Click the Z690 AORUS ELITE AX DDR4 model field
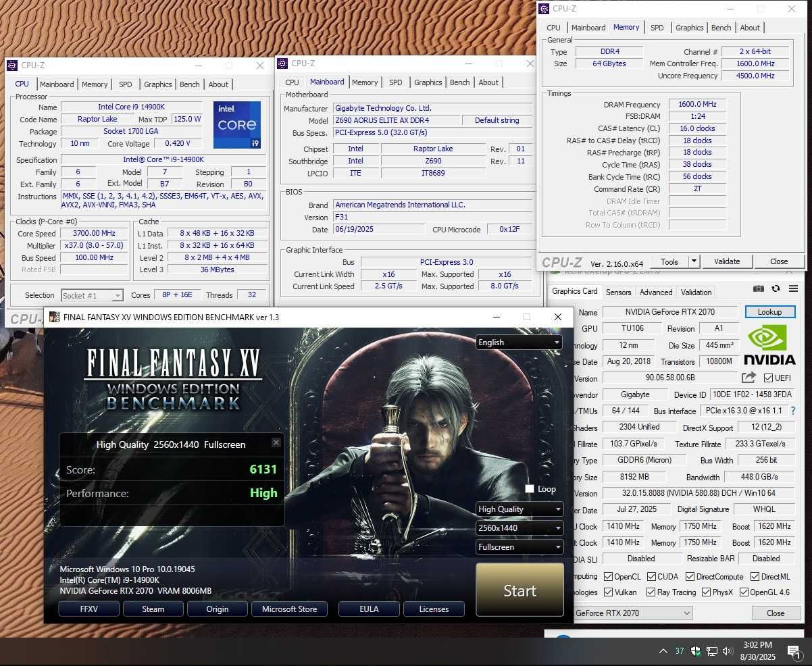812x666 pixels. tap(397, 120)
